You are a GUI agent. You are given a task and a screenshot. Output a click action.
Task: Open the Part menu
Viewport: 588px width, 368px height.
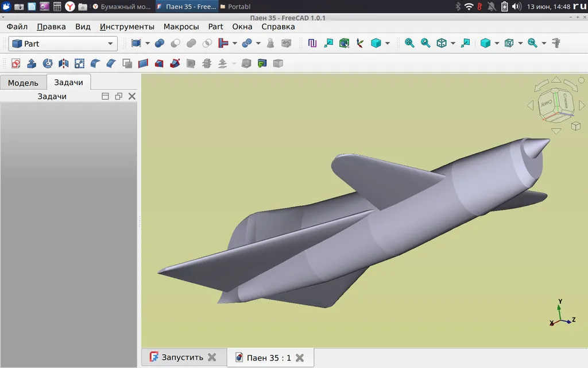[x=216, y=26]
